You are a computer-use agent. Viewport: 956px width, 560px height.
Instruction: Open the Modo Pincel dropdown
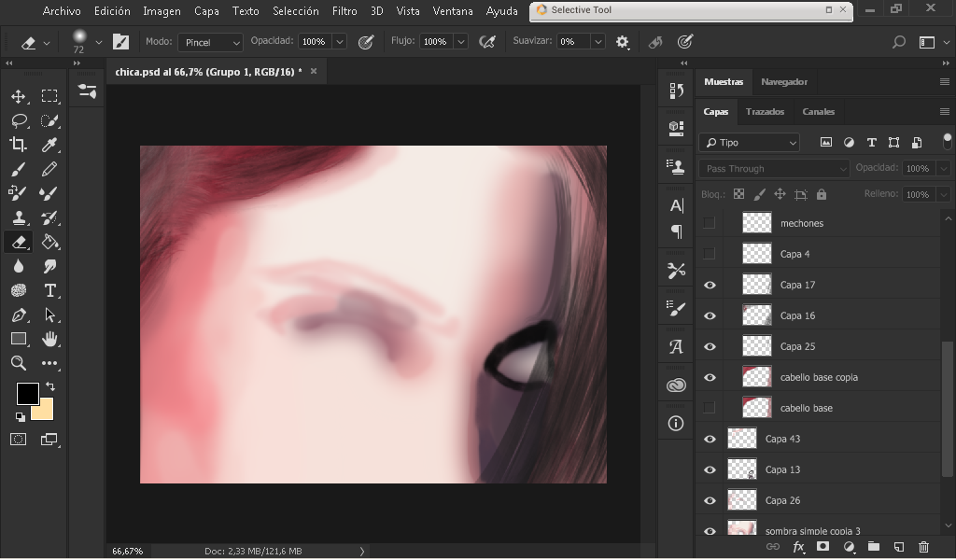(x=211, y=42)
